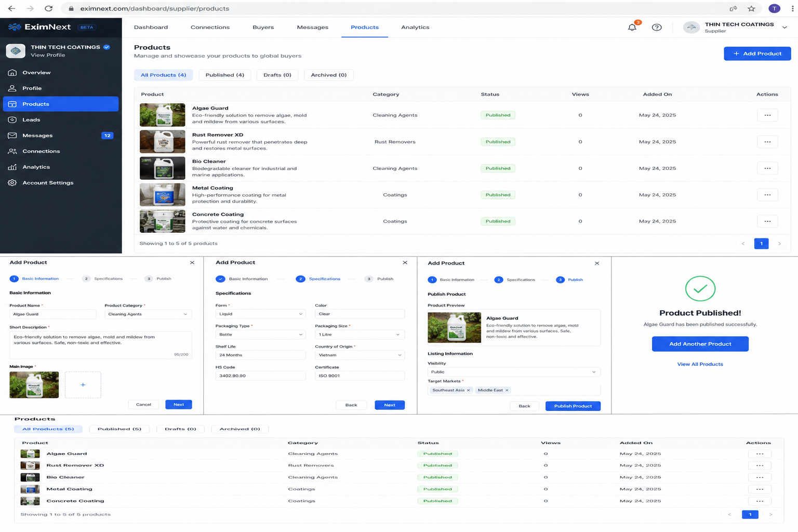The width and height of the screenshot is (798, 532).
Task: Close the Add Product dialog showing Specifications fields
Action: point(405,263)
